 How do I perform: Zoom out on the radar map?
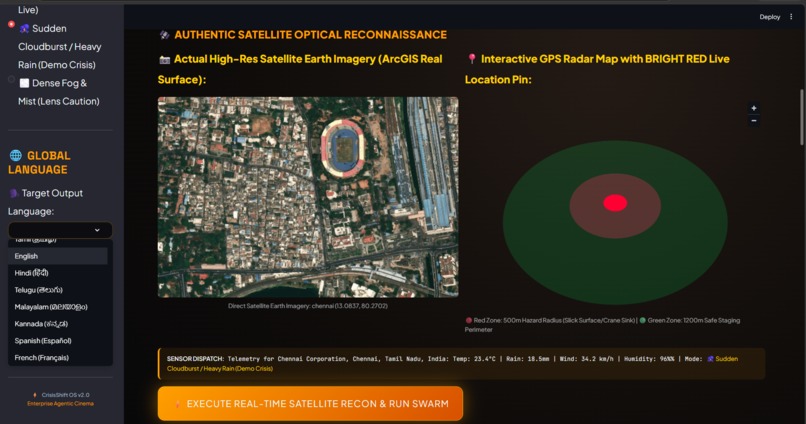click(754, 121)
